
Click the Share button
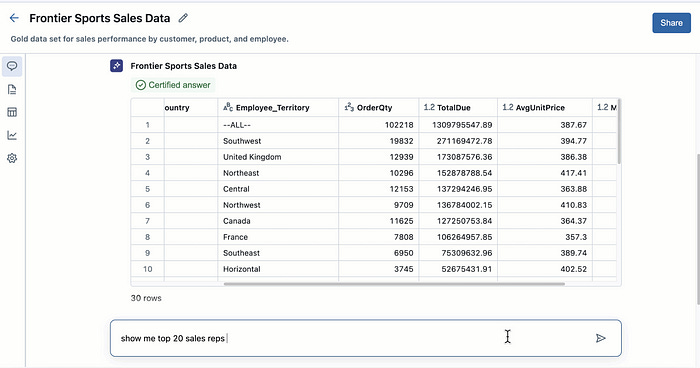click(x=671, y=23)
